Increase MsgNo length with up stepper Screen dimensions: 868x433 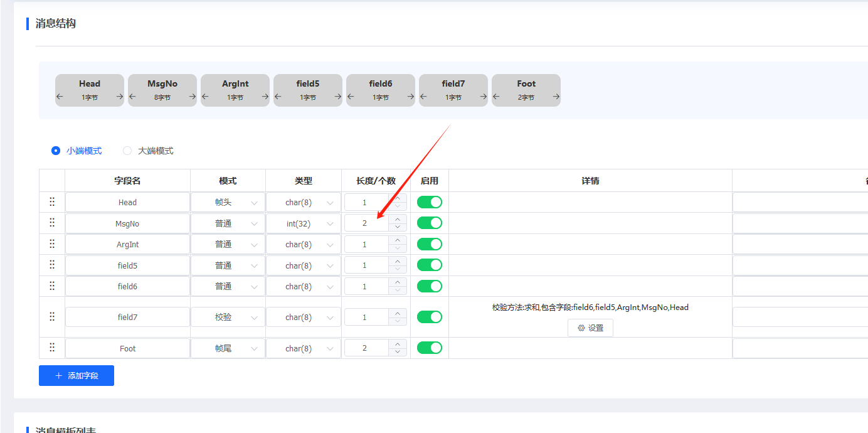398,219
